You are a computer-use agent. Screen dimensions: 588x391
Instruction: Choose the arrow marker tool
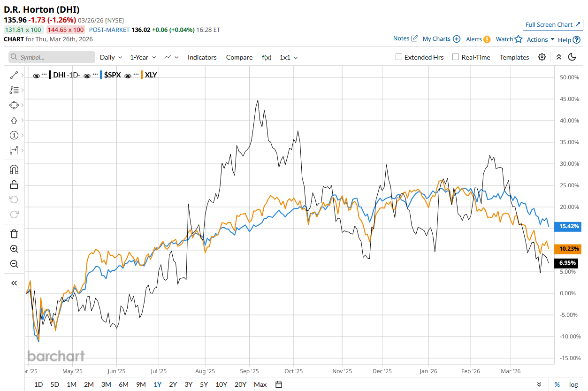(x=14, y=120)
